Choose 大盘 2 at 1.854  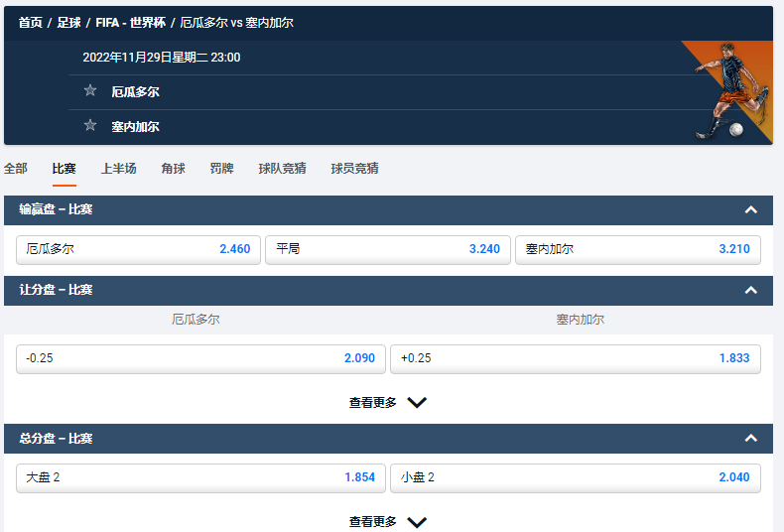pos(200,477)
